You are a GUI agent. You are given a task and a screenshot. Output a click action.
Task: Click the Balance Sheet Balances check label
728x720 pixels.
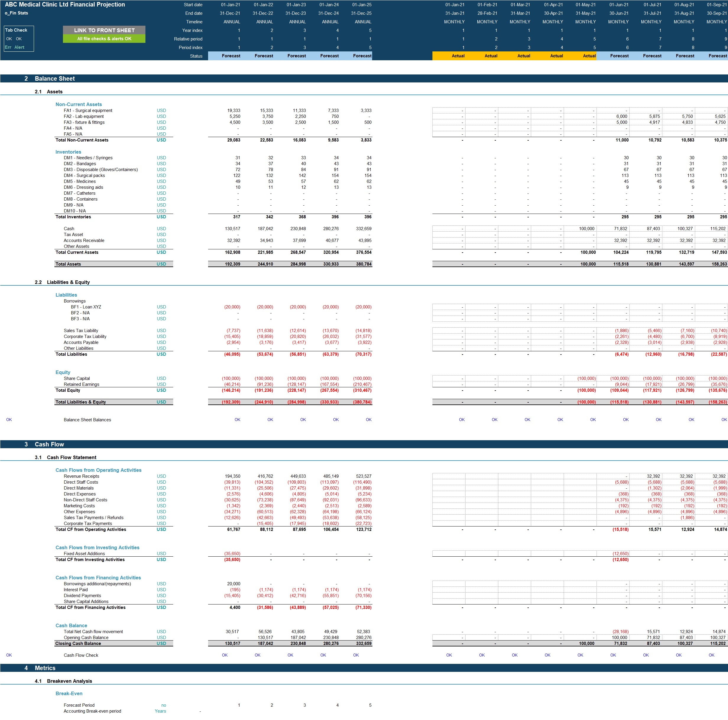[87, 420]
